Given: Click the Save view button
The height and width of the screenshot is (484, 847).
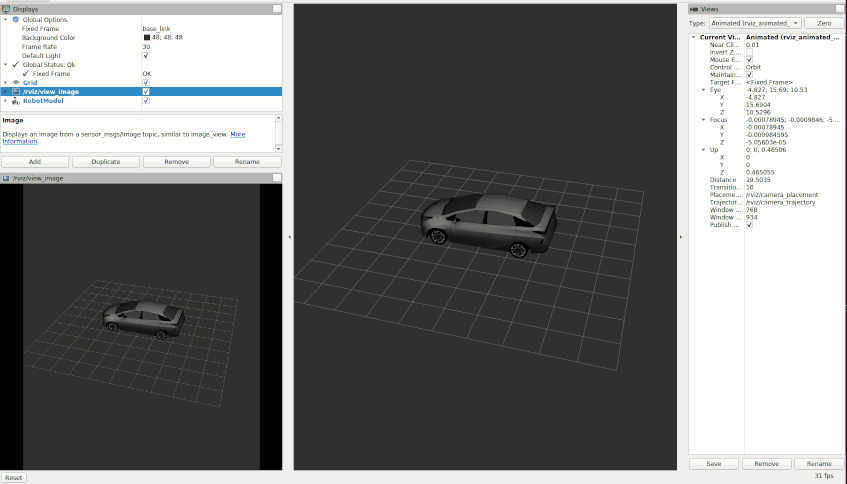Looking at the screenshot, I should coord(714,463).
